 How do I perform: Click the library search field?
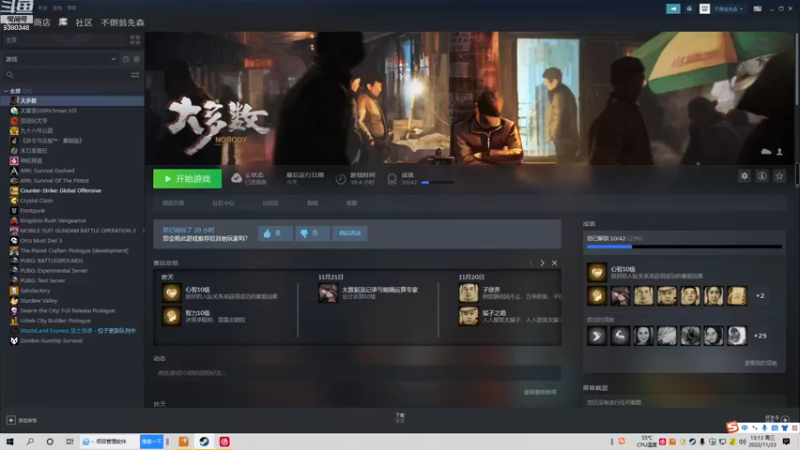tap(66, 75)
